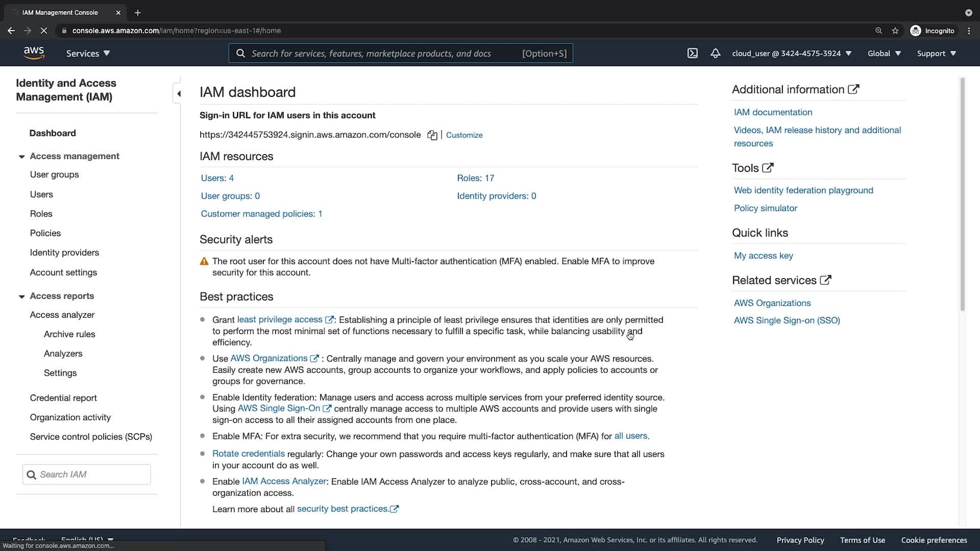The height and width of the screenshot is (551, 980).
Task: Click the browser back arrow
Action: (x=11, y=31)
